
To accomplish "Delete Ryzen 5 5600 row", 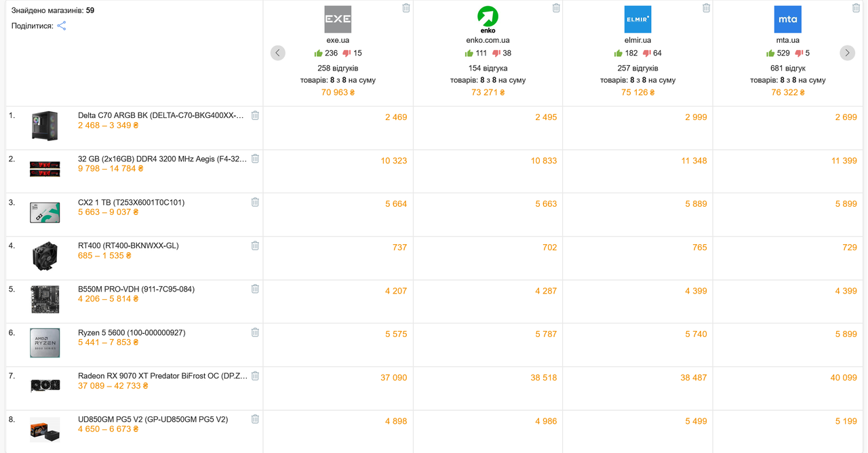I will tap(255, 332).
